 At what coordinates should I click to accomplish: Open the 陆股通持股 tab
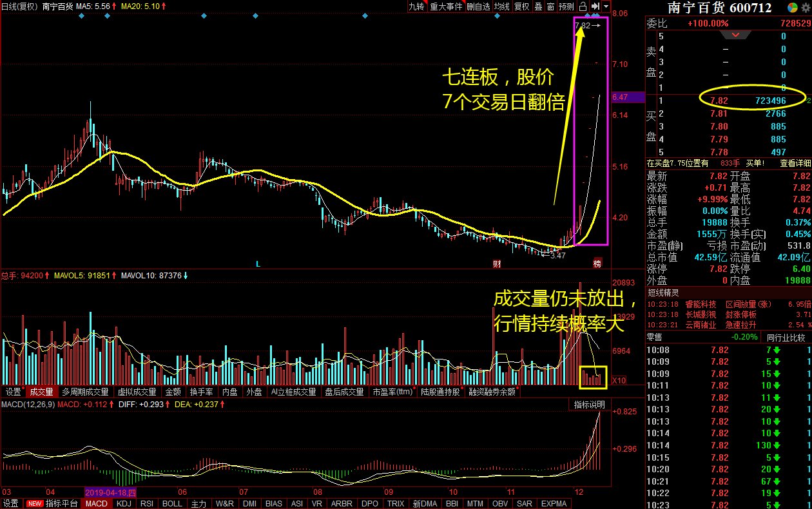click(441, 392)
